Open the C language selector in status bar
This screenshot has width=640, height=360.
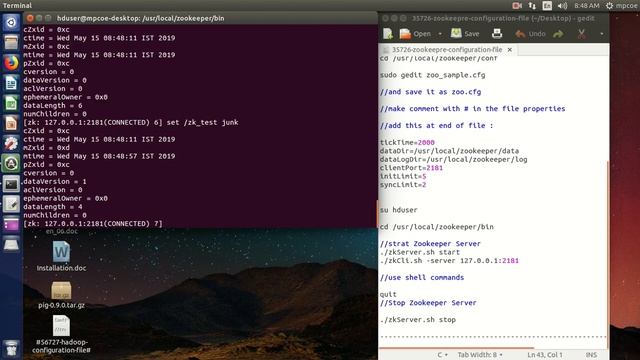point(442,355)
